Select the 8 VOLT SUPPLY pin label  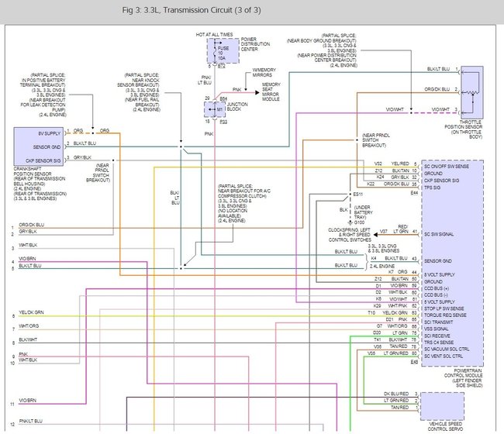440,274
